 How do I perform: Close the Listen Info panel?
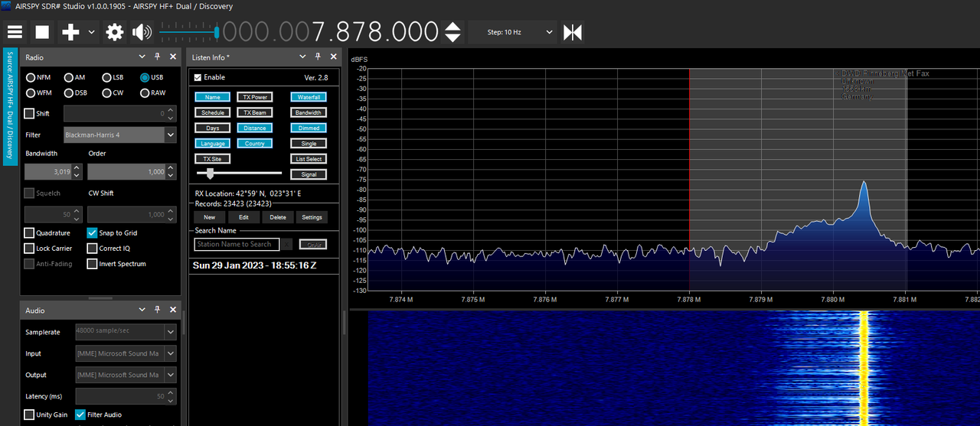334,57
